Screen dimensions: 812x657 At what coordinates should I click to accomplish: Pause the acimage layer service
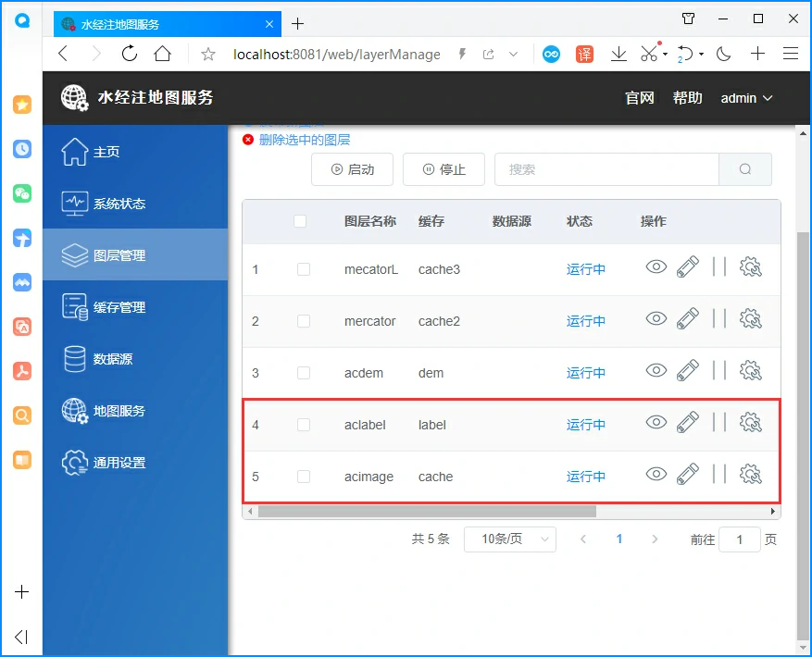coord(719,474)
